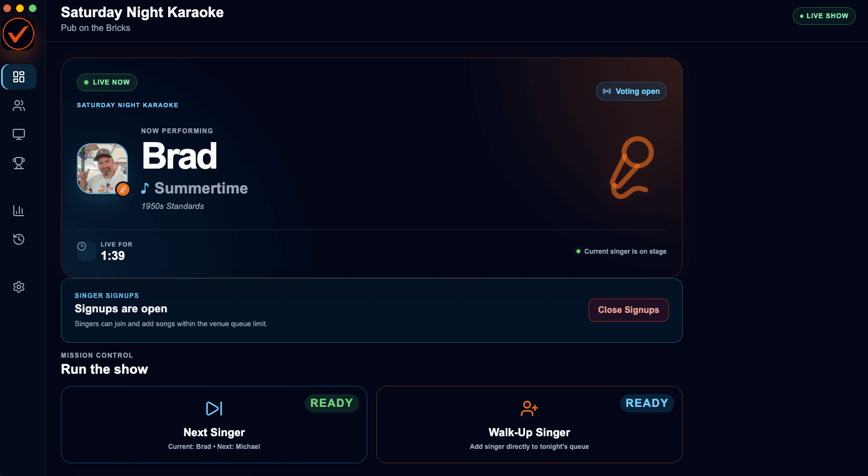Click the Close Signups button
The width and height of the screenshot is (868, 476).
coord(628,310)
